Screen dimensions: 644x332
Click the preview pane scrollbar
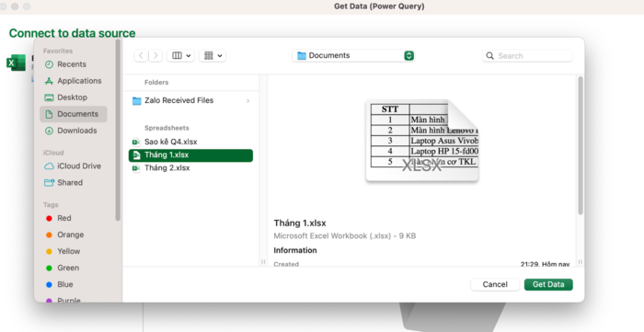coord(581,145)
